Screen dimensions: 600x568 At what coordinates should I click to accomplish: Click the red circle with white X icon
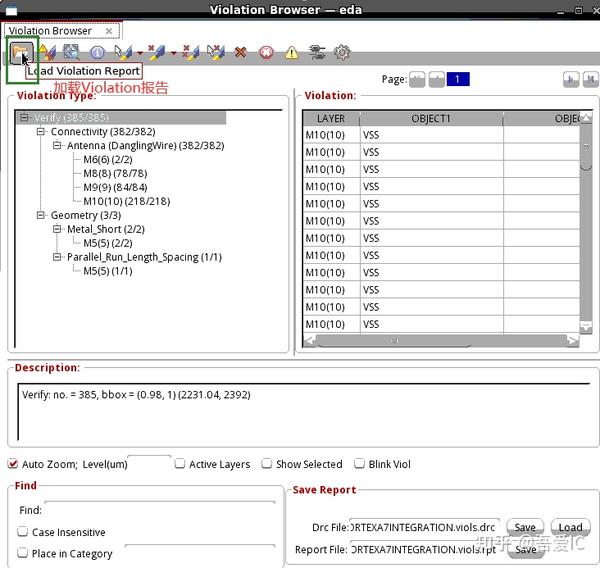(x=266, y=52)
